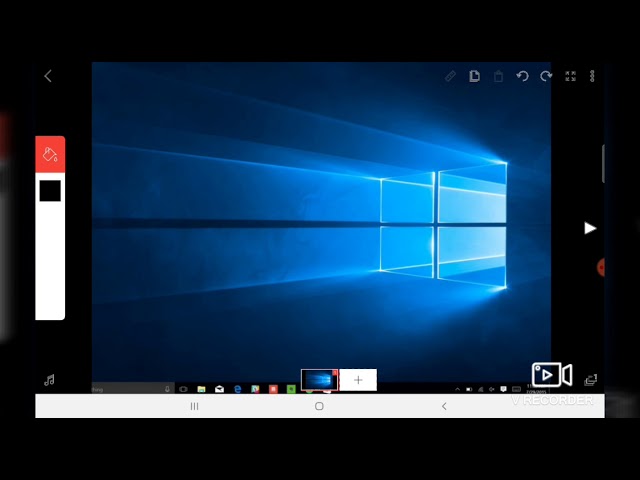Paste frame using the clipboard icon
Screen dimensions: 640x480
point(498,76)
